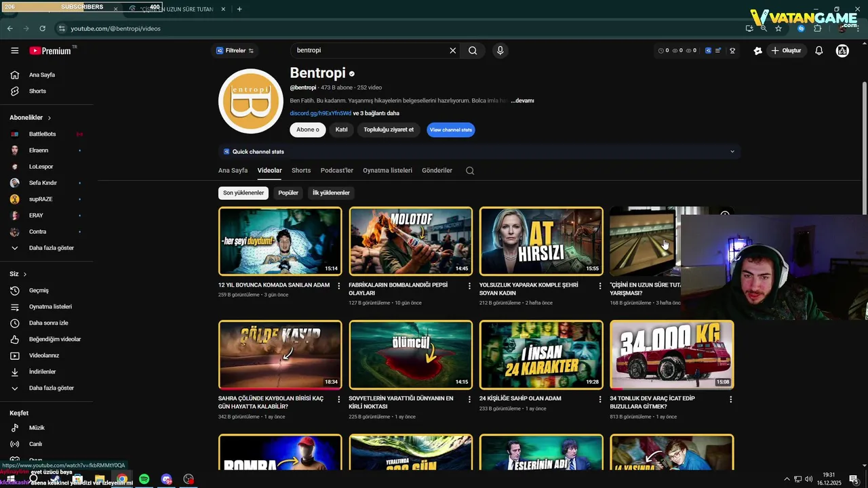Image resolution: width=868 pixels, height=488 pixels.
Task: Select the Popüler filter chip
Action: [x=288, y=192]
